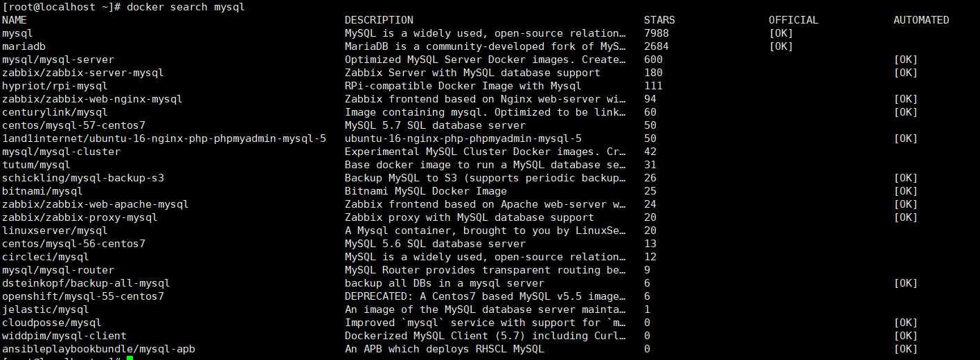Click the schickling/mysql-backup-s3 image name
980x360 pixels.
click(x=83, y=178)
